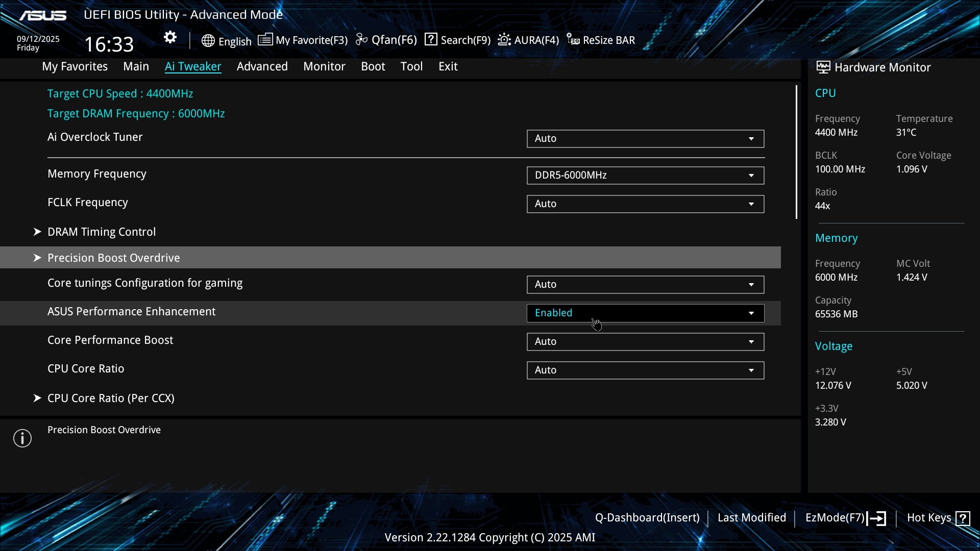Click the MC Volt 1.424 V value

[x=912, y=278]
